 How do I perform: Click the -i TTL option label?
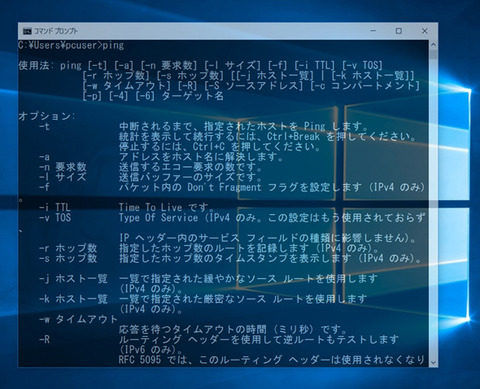click(55, 207)
